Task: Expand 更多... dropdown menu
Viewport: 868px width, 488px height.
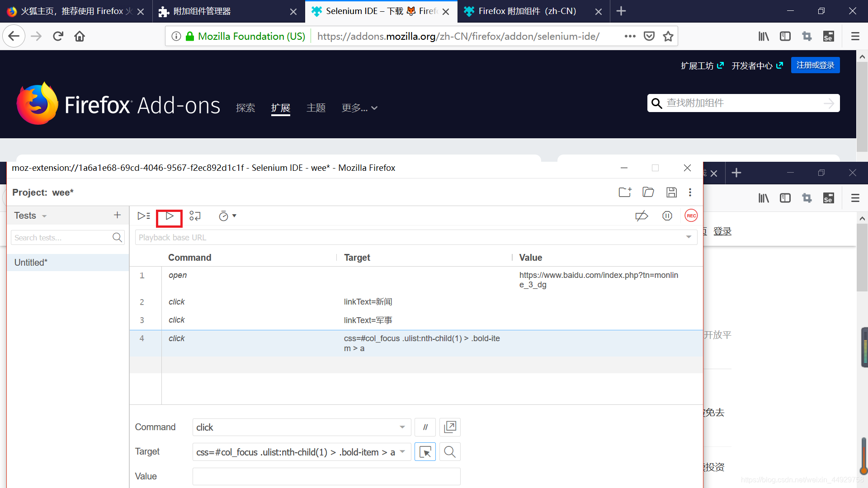Action: [x=359, y=108]
